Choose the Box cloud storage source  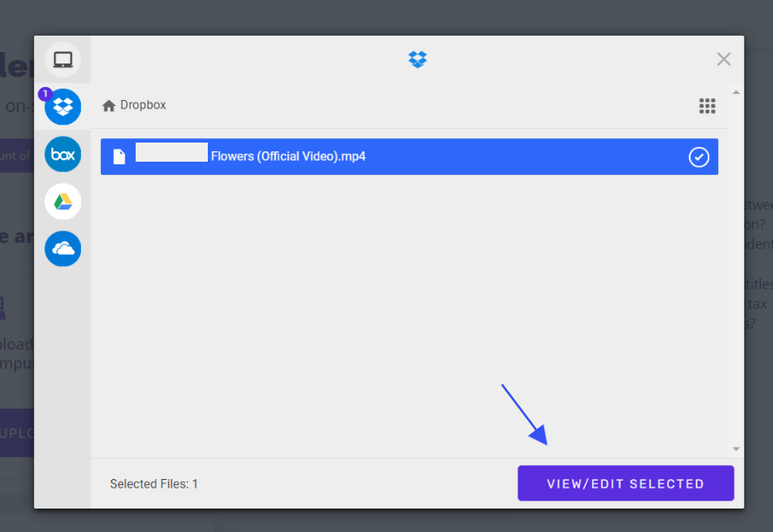pos(63,155)
